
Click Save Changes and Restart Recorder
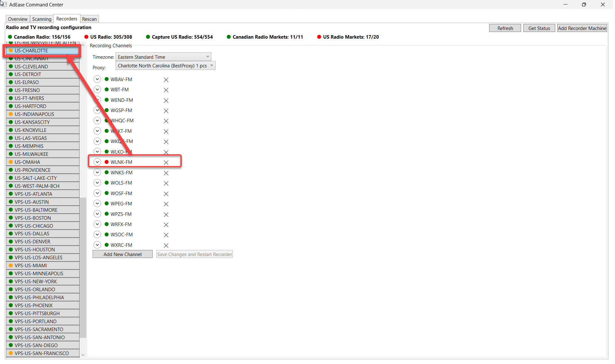coord(194,254)
